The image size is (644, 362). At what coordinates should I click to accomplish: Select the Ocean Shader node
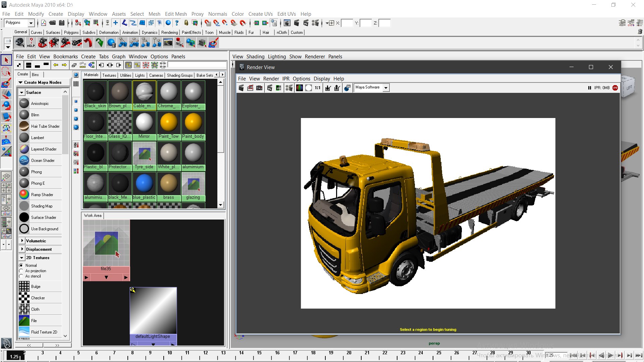tap(40, 161)
